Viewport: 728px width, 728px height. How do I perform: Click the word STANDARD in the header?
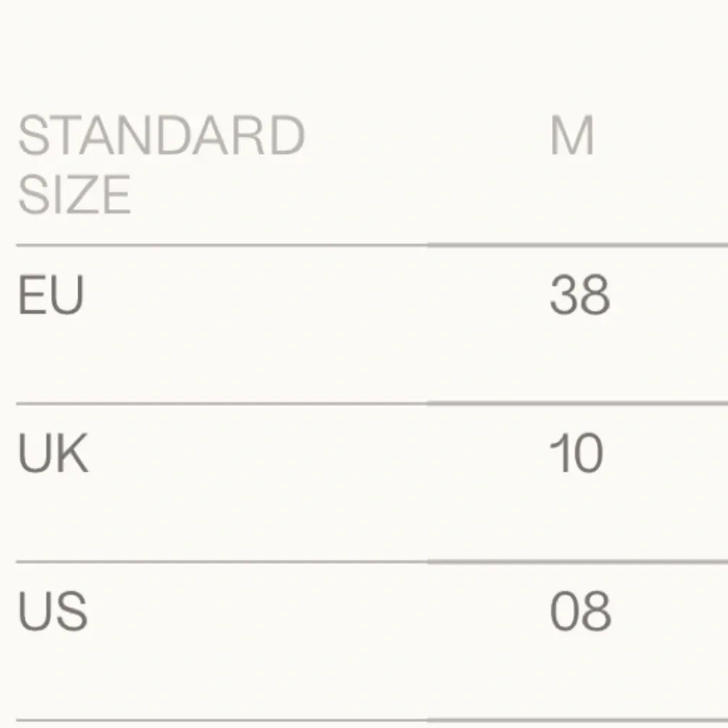point(160,135)
